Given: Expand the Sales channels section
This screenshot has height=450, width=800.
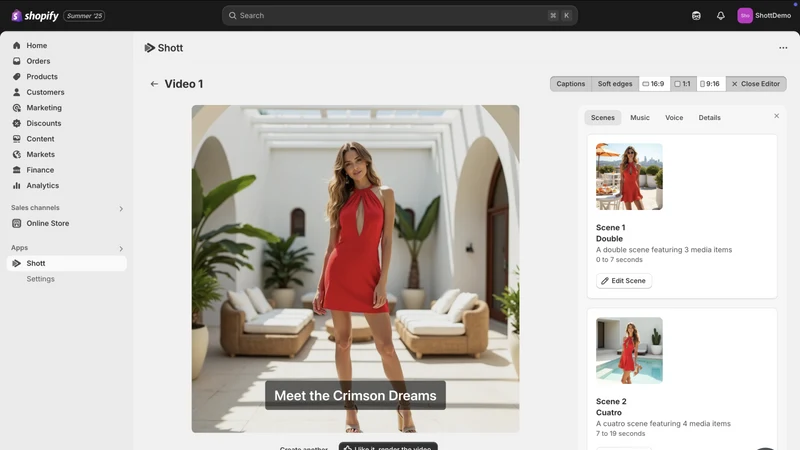Looking at the screenshot, I should pos(121,208).
